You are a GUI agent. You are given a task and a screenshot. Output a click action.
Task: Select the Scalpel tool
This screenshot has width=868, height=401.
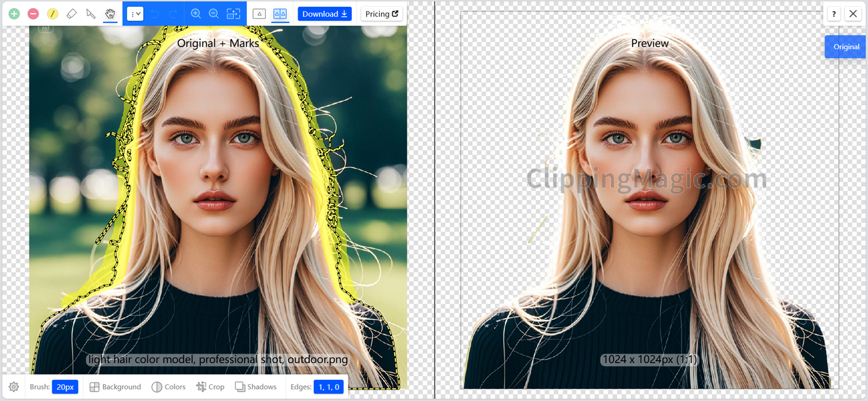[x=91, y=14]
